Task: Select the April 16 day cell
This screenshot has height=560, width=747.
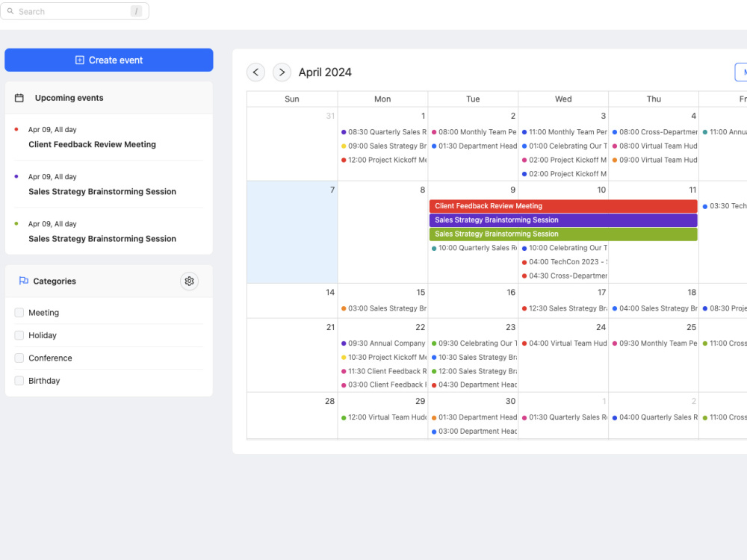Action: [473, 301]
